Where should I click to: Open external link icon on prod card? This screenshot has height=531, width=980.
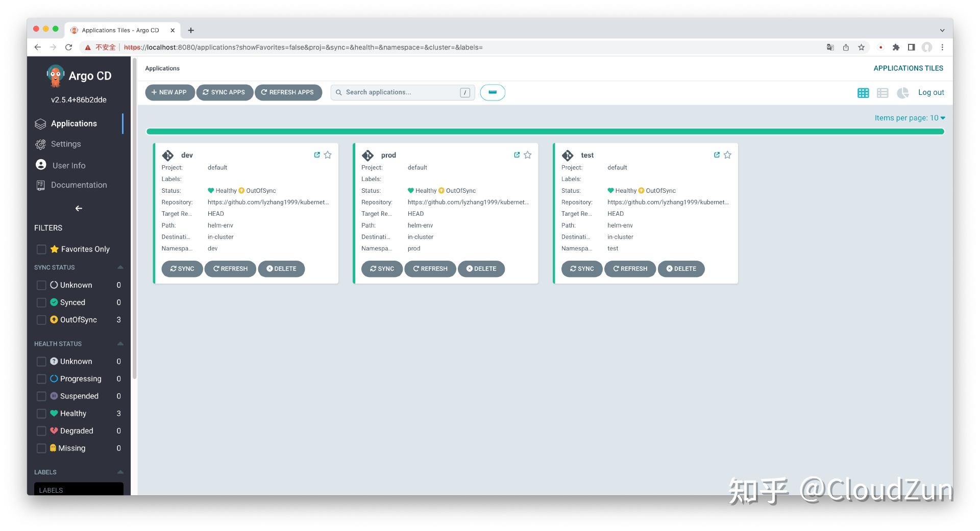pos(517,155)
